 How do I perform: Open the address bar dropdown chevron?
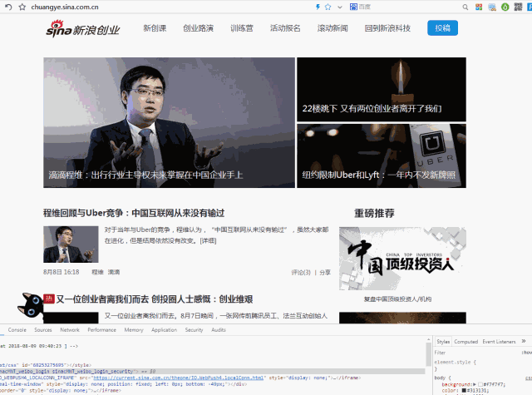tap(340, 7)
